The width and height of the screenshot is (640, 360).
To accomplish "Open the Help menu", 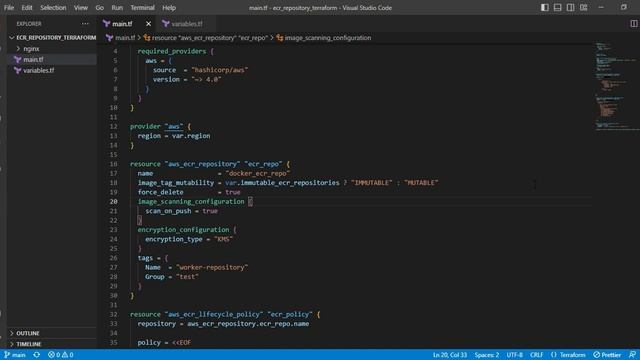I will tap(169, 7).
